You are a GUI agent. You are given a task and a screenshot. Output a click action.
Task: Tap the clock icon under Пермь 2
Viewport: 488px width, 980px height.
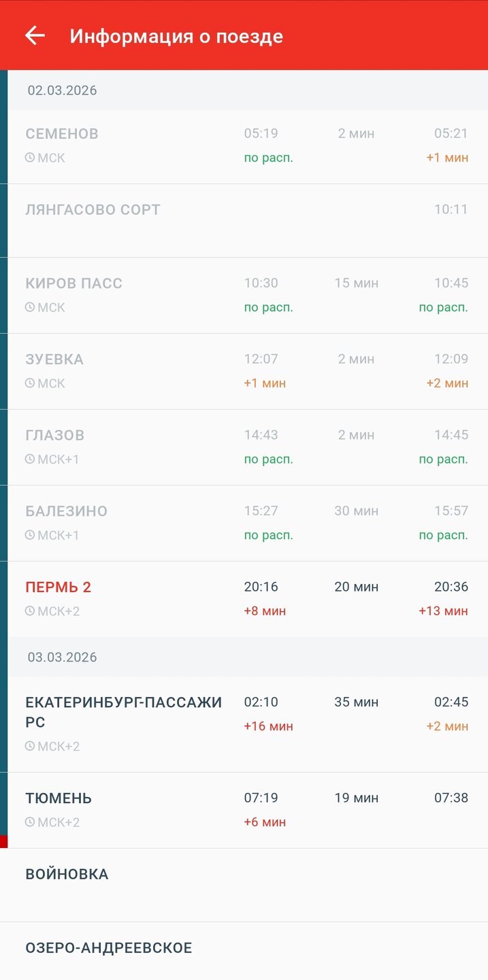[x=30, y=611]
